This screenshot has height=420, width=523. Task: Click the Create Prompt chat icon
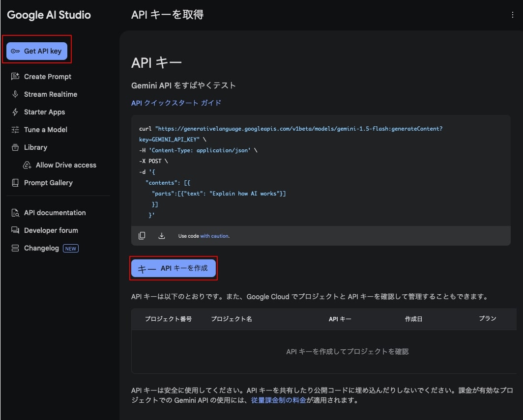pos(15,76)
